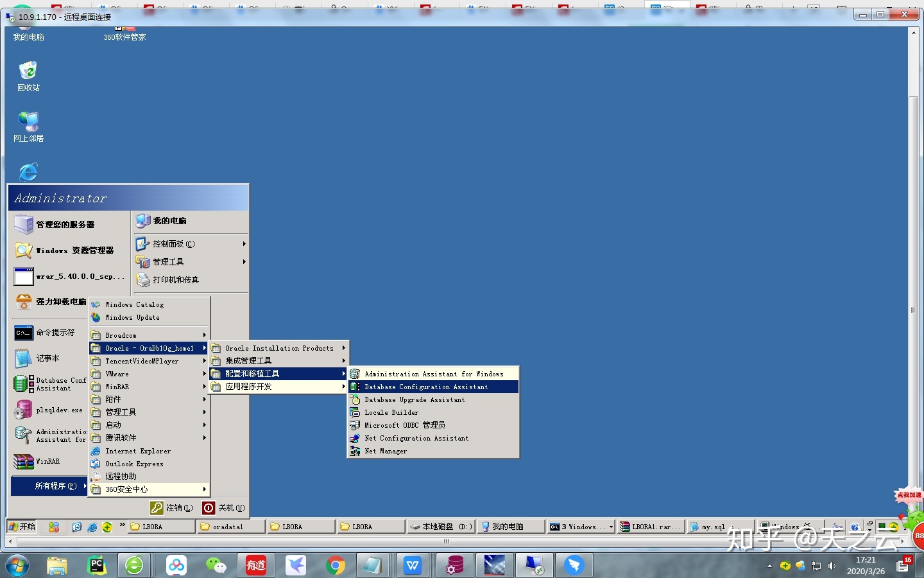Click Chrome icon in Windows taskbar
This screenshot has width=924, height=578.
[335, 565]
